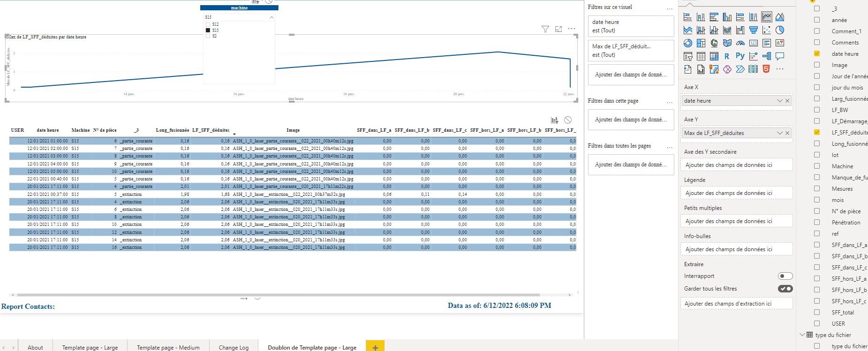Screen dimensions: 868x351
Task: Open more options for Filtres dans cette page
Action: click(670, 103)
